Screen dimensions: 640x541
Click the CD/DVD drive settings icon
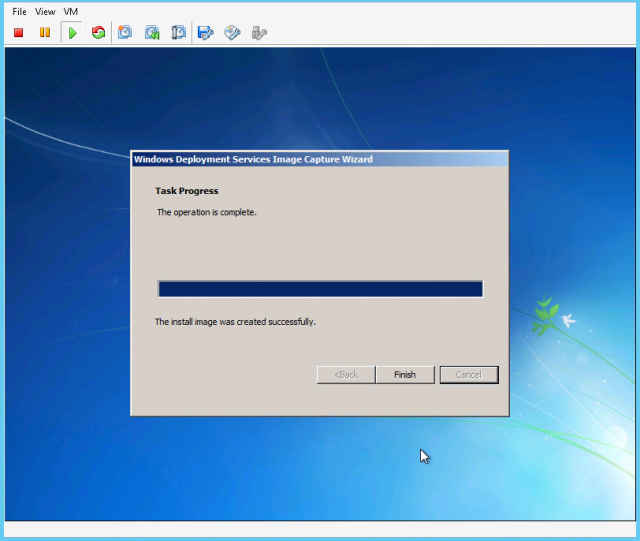[232, 33]
